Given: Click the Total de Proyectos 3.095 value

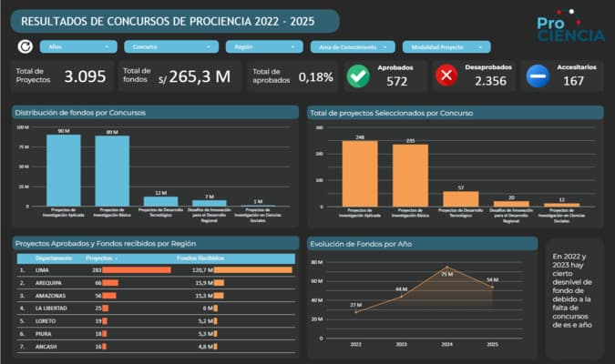Looking at the screenshot, I should tap(85, 76).
